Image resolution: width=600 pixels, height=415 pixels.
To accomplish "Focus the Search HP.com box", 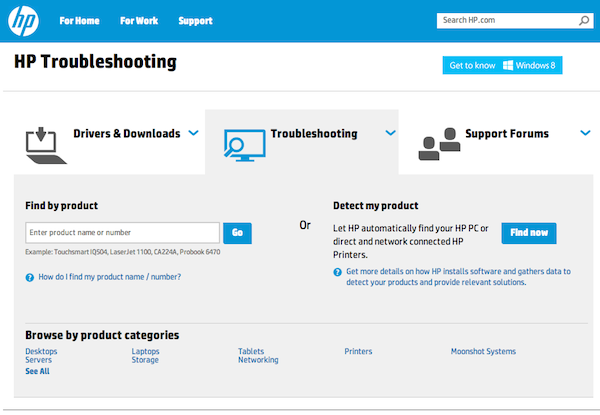I will 515,21.
